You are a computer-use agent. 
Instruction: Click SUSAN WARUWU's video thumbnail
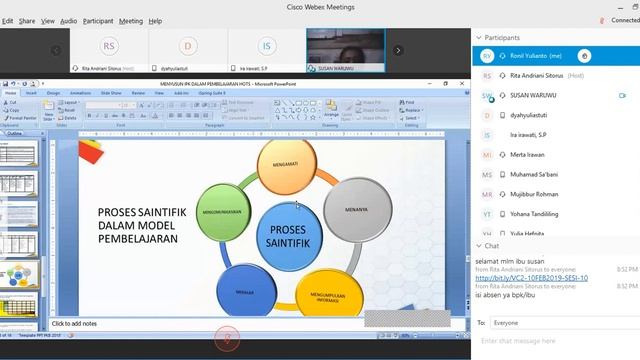coord(345,51)
